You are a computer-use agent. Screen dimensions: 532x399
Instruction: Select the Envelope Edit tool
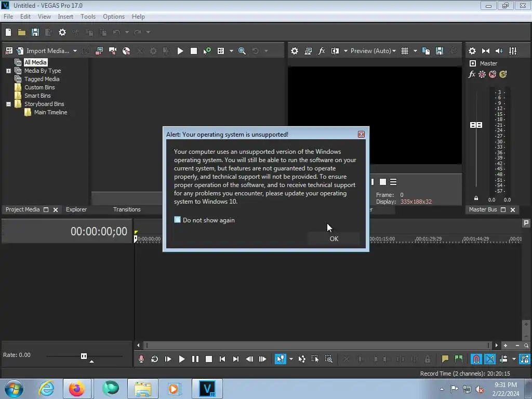[x=302, y=359]
